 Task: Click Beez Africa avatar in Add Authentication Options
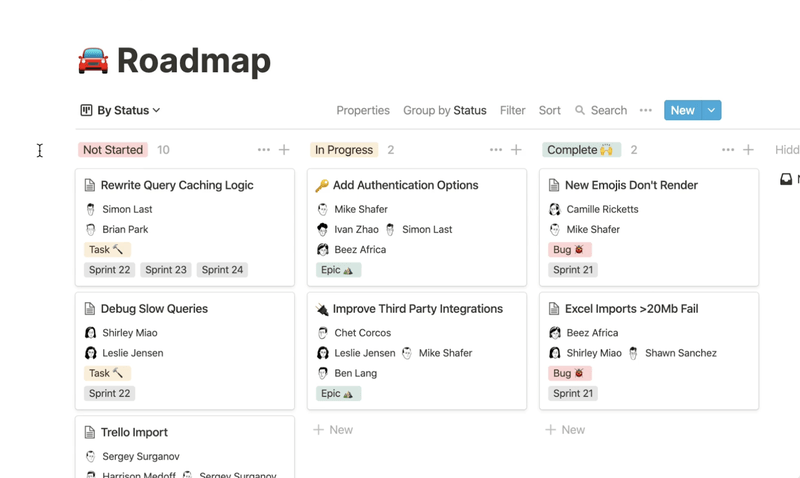(322, 249)
